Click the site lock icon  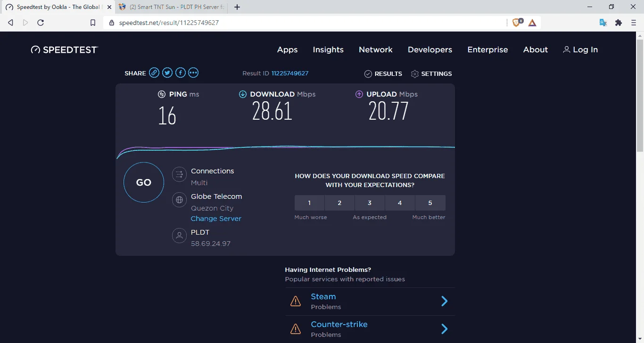(112, 22)
